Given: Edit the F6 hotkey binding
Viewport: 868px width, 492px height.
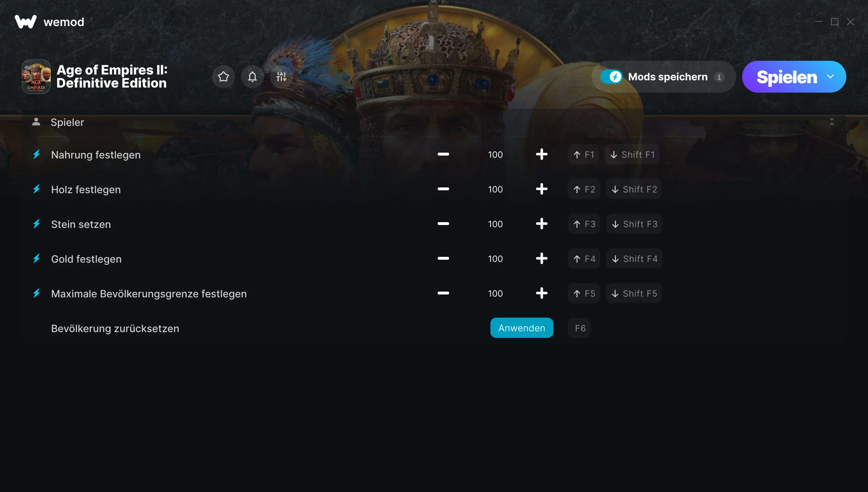Looking at the screenshot, I should 580,328.
